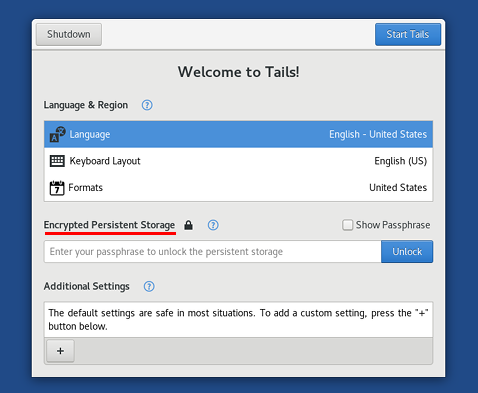Focus the passphrase input field
The image size is (478, 393).
tap(213, 252)
